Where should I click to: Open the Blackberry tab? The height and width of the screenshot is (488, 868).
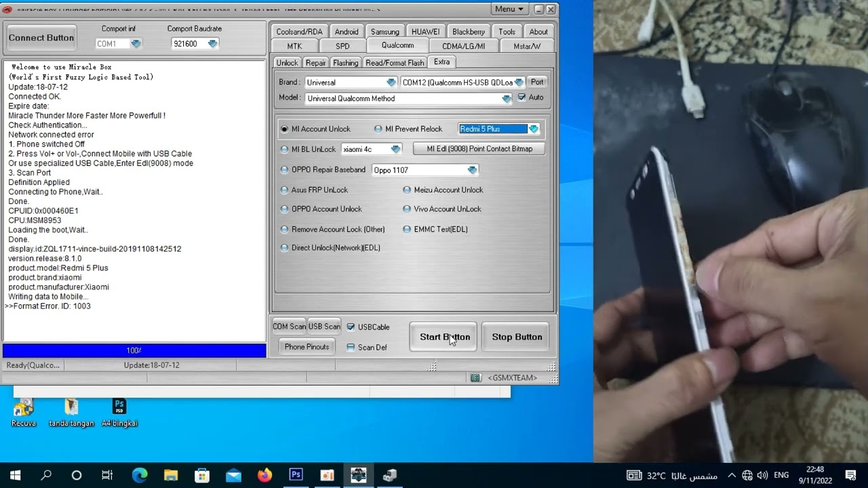coord(469,32)
